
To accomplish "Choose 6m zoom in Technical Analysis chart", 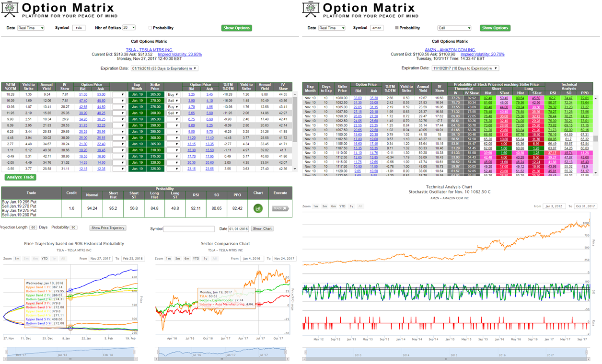I will coord(333,206).
